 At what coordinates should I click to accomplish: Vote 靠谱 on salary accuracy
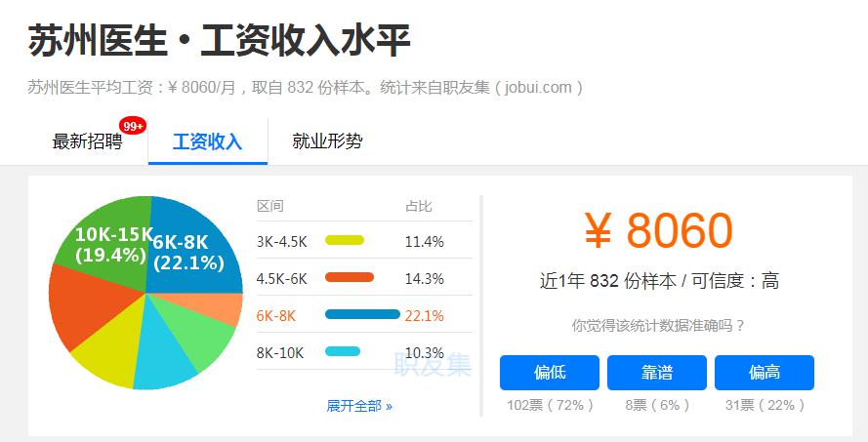click(x=656, y=373)
